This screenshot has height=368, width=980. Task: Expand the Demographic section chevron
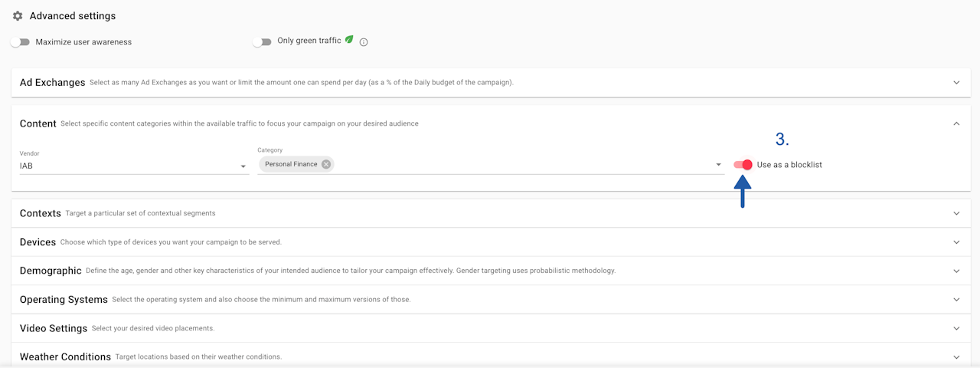coord(956,271)
